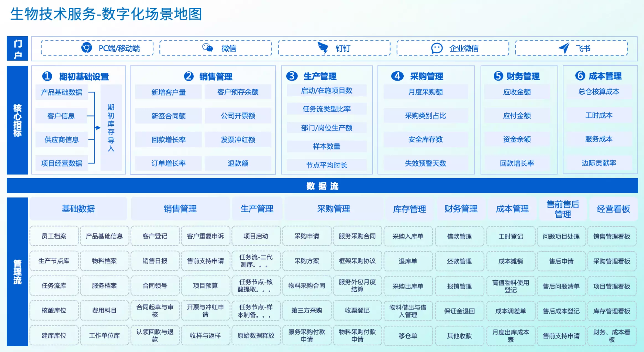Click the arrow pointing to 期初库存导入
This screenshot has width=644, height=352.
pyautogui.click(x=97, y=128)
